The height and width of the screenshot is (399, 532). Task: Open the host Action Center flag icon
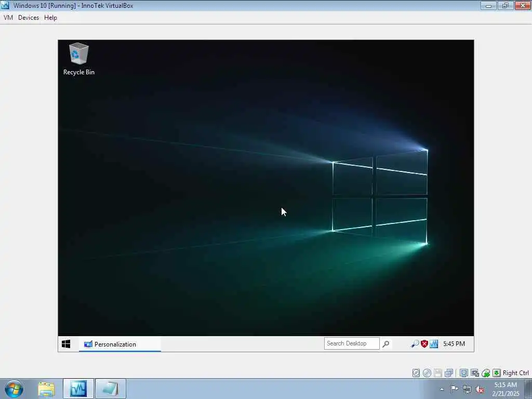[454, 389]
